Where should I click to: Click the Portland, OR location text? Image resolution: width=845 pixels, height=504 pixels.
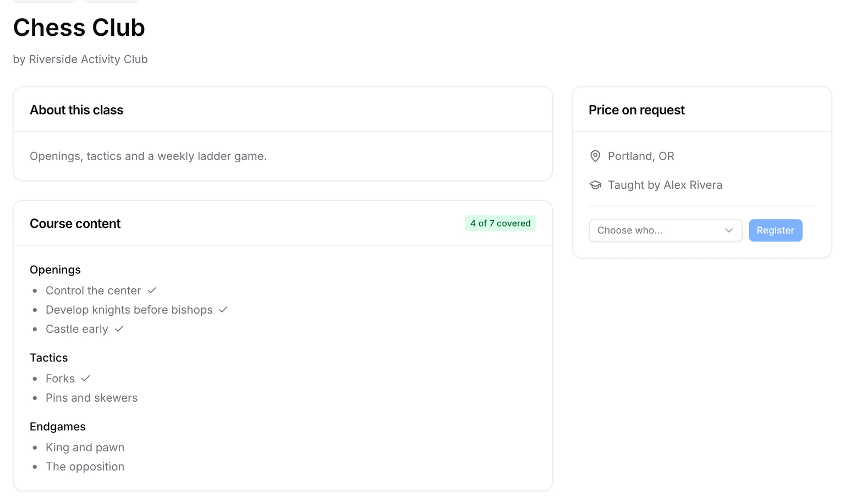tap(641, 156)
